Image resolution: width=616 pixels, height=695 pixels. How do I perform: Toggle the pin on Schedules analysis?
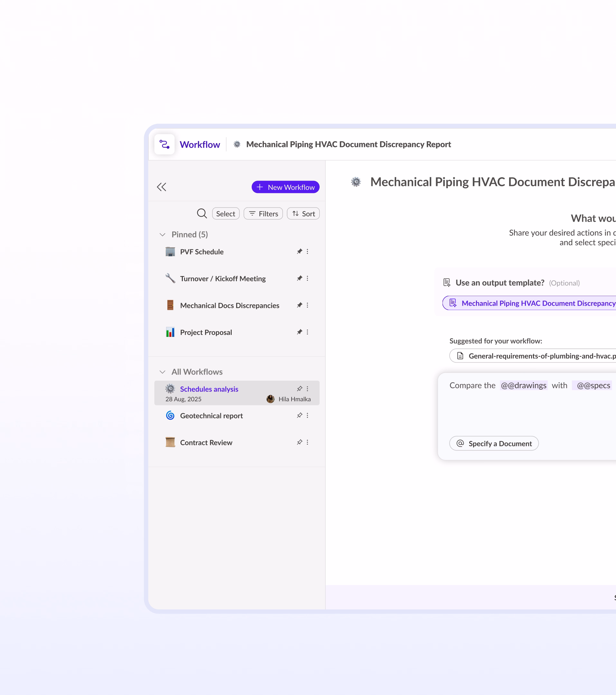300,388
